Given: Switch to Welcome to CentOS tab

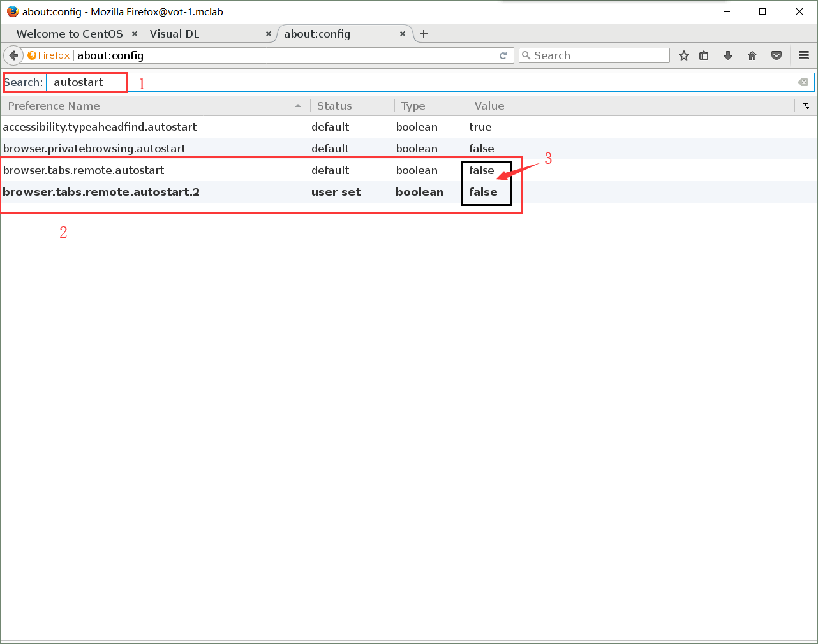Looking at the screenshot, I should [70, 34].
